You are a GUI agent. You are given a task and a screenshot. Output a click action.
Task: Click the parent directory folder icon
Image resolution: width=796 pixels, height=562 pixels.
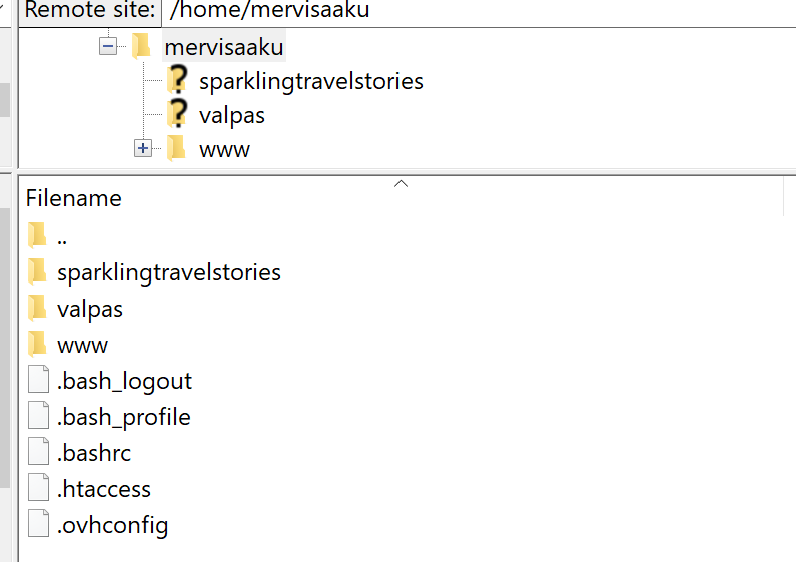38,236
